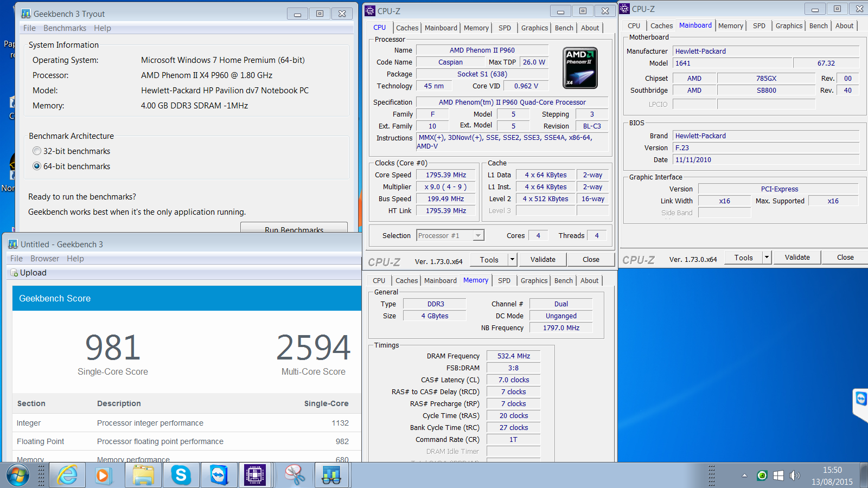The image size is (868, 488).
Task: Click the right CPU-Z Mainboard window title icon
Action: [x=624, y=9]
